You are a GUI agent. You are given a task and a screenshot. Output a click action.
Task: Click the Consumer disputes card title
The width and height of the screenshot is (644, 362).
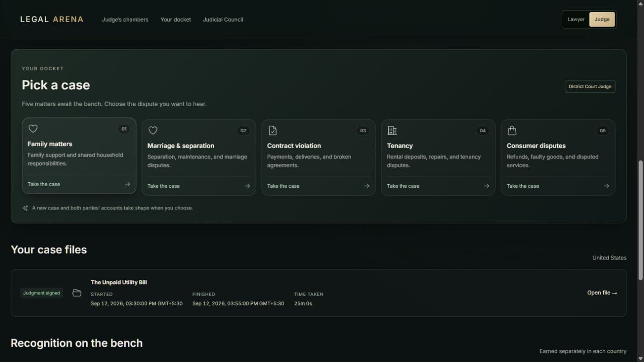click(x=536, y=146)
